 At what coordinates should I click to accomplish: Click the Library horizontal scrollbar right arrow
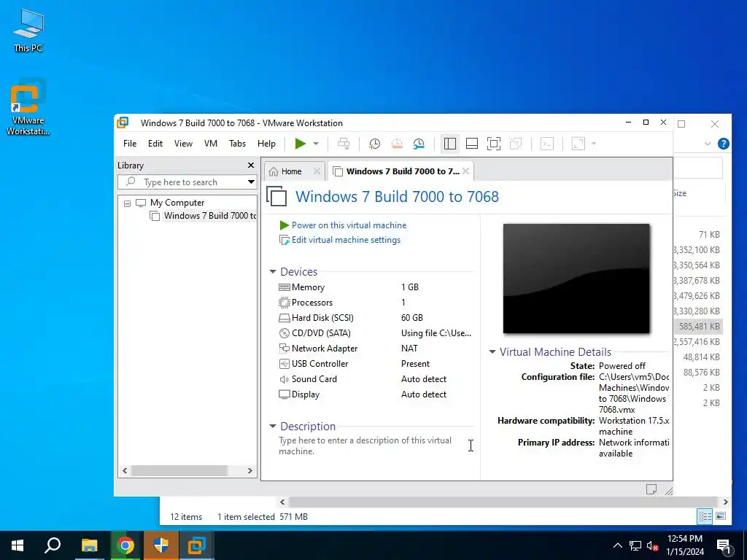249,470
